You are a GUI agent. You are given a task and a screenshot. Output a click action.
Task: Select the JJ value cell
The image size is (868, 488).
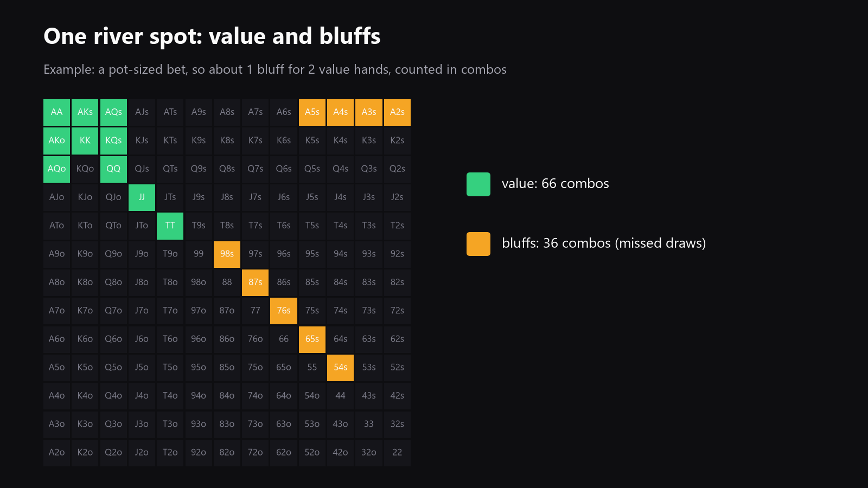coord(142,197)
